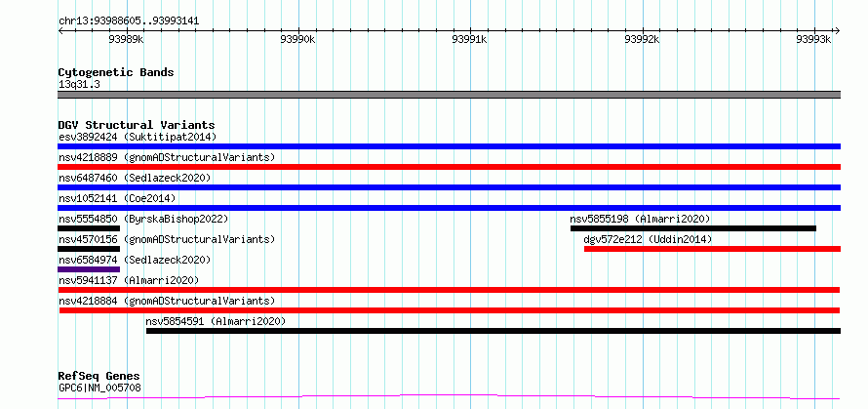Click the short black bar under nsv5554850
The image size is (868, 409).
89,228
